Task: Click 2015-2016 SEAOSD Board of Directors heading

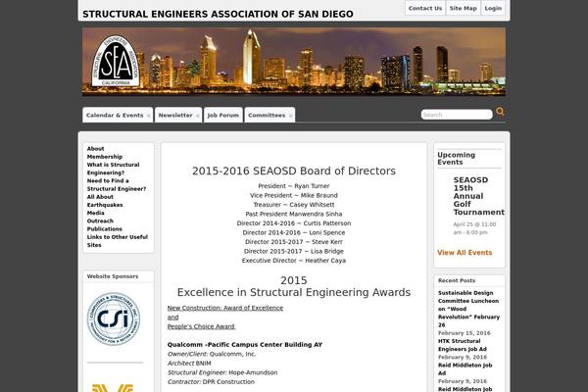Action: pyautogui.click(x=294, y=171)
